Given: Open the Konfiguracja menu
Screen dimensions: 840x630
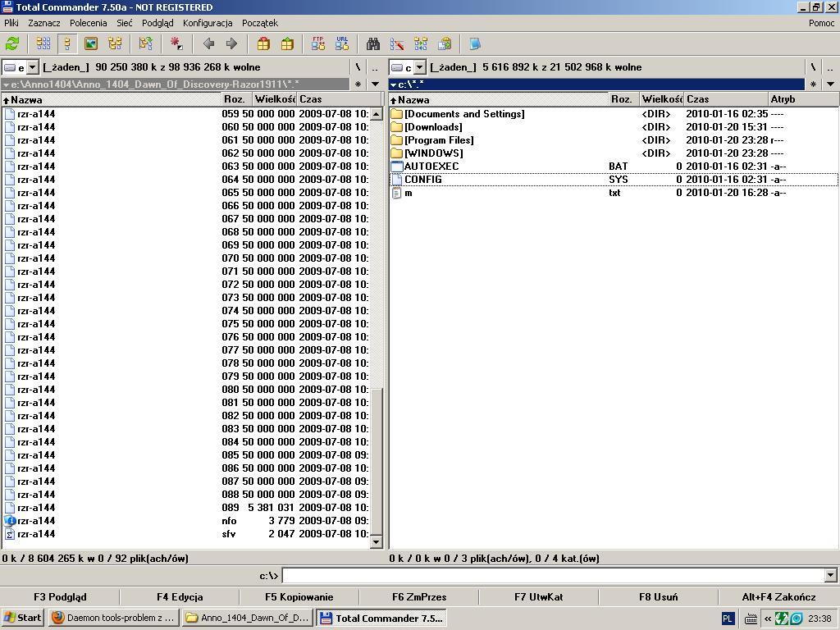Looking at the screenshot, I should pyautogui.click(x=208, y=23).
